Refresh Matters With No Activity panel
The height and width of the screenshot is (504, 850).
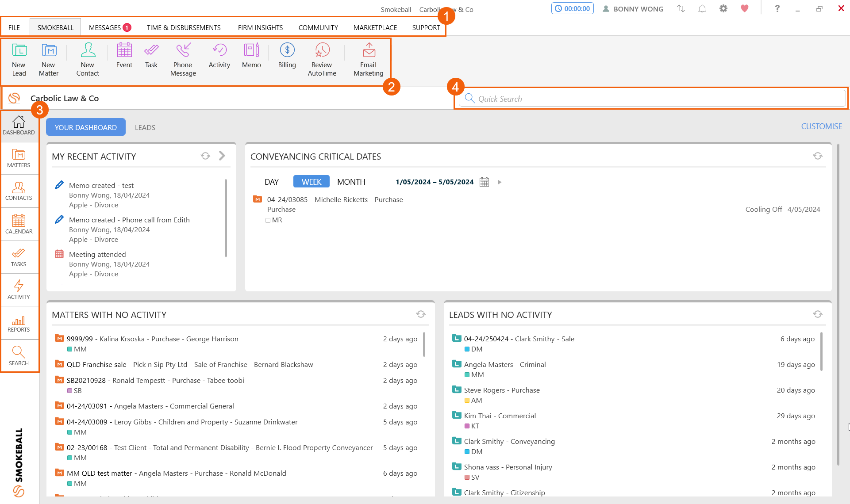(421, 314)
